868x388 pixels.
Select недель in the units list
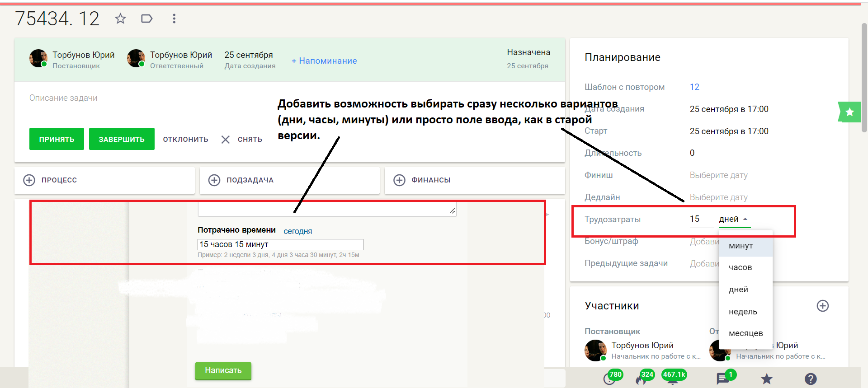pos(746,312)
